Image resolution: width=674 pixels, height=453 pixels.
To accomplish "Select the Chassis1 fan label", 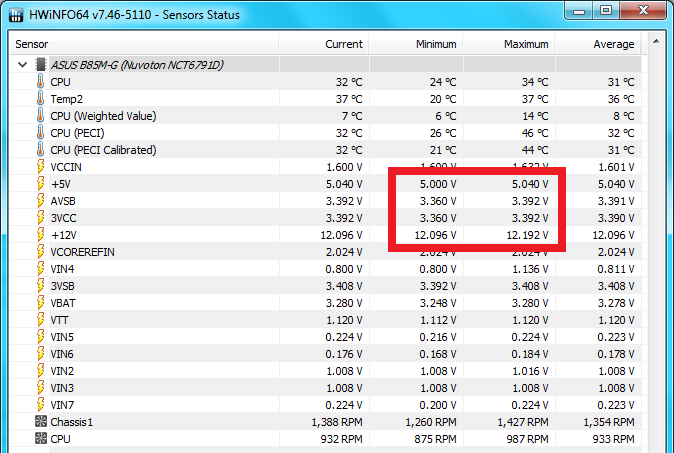I will [71, 422].
